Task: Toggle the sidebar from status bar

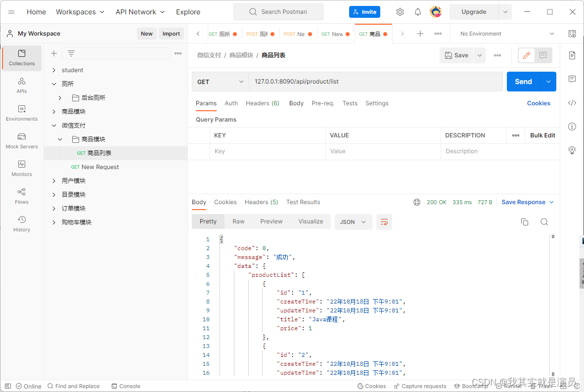Action: pos(8,386)
